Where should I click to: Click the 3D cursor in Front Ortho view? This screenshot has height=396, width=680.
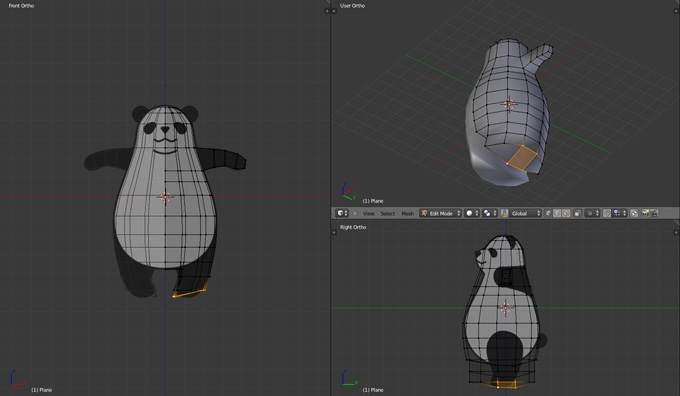165,197
